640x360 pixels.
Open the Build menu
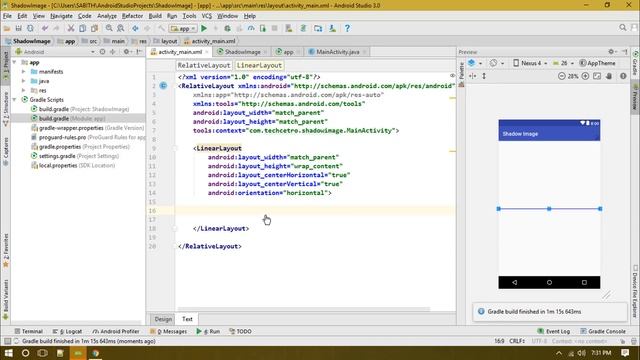tap(155, 16)
